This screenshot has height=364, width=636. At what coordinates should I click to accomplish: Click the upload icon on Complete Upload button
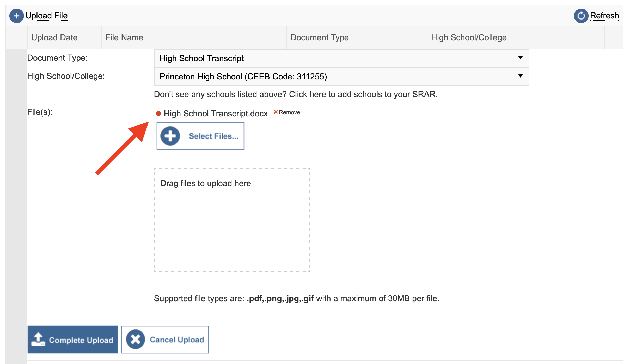pos(39,339)
